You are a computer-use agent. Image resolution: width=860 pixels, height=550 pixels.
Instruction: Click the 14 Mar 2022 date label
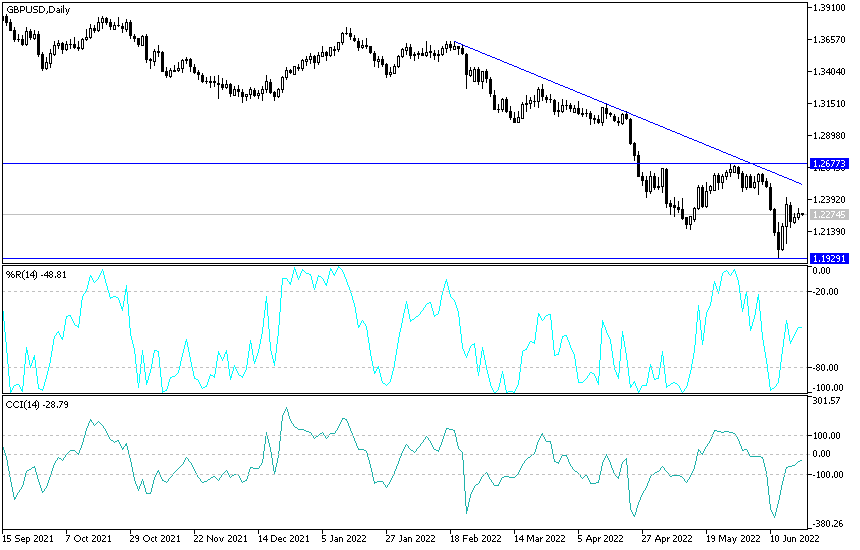tap(539, 538)
